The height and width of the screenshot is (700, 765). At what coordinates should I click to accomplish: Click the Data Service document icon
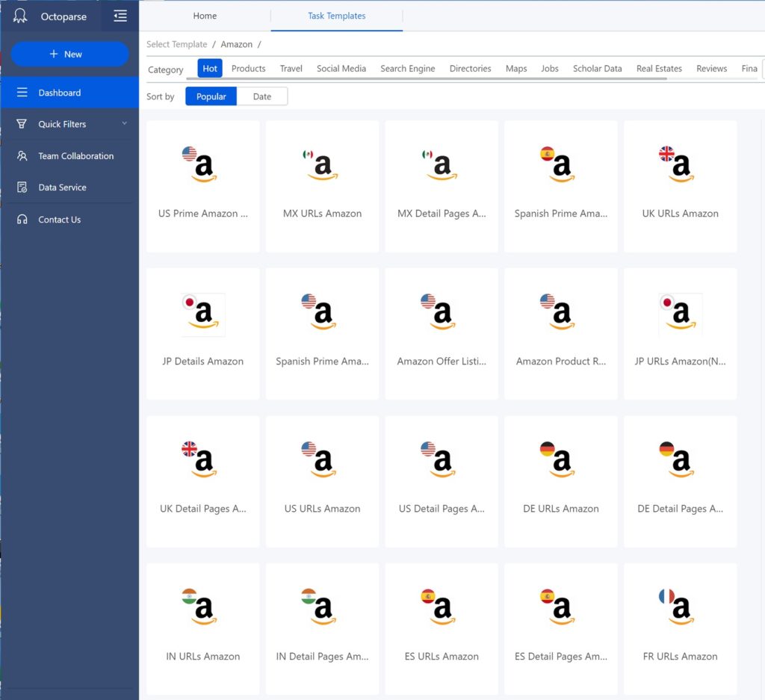(22, 188)
